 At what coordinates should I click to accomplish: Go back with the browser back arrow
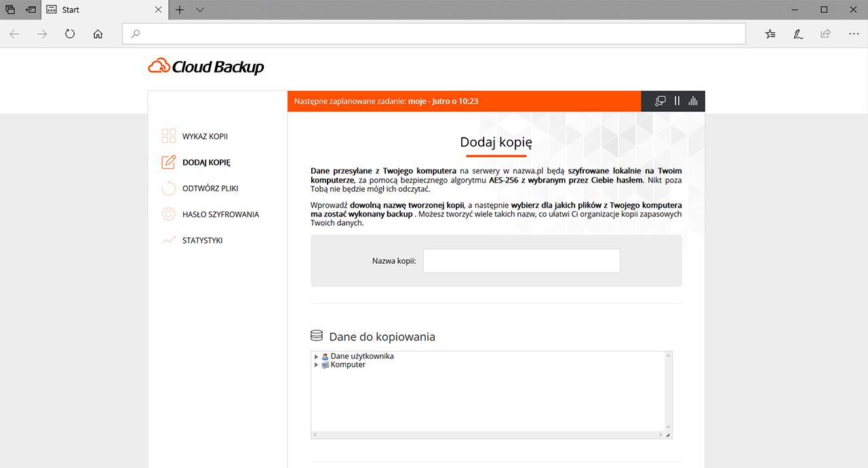(x=14, y=34)
